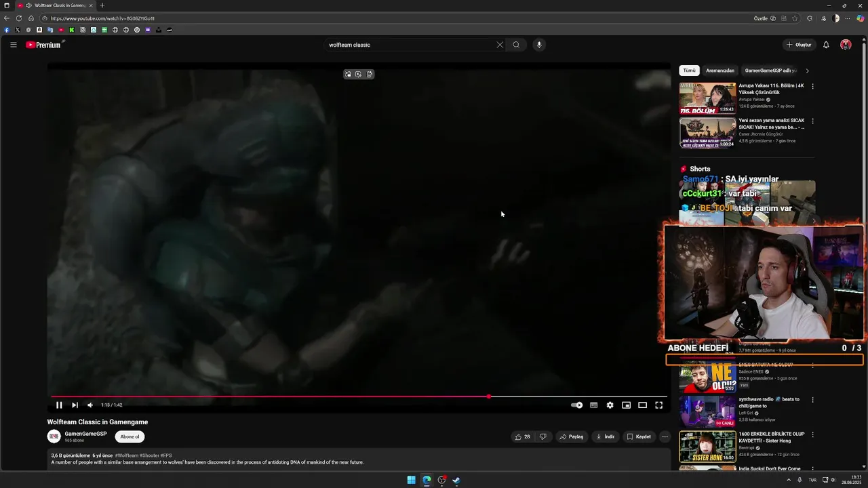Screen dimensions: 868x488
Task: Mute the tab using its speaker icon
Action: pyautogui.click(x=28, y=5)
